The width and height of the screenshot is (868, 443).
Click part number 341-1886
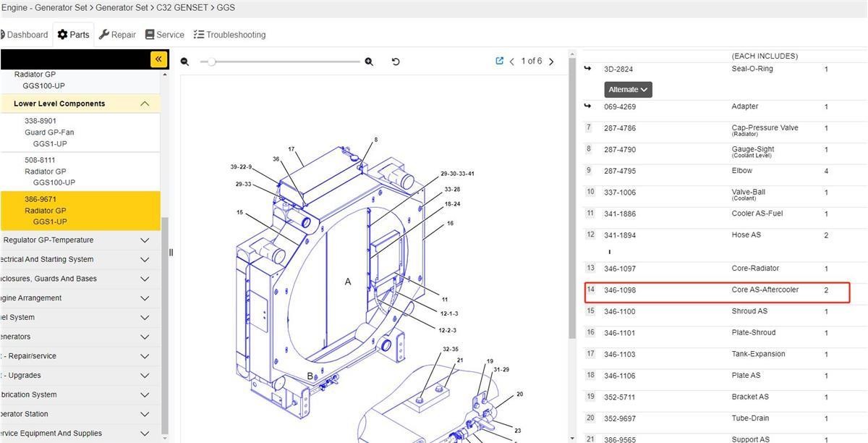click(620, 214)
